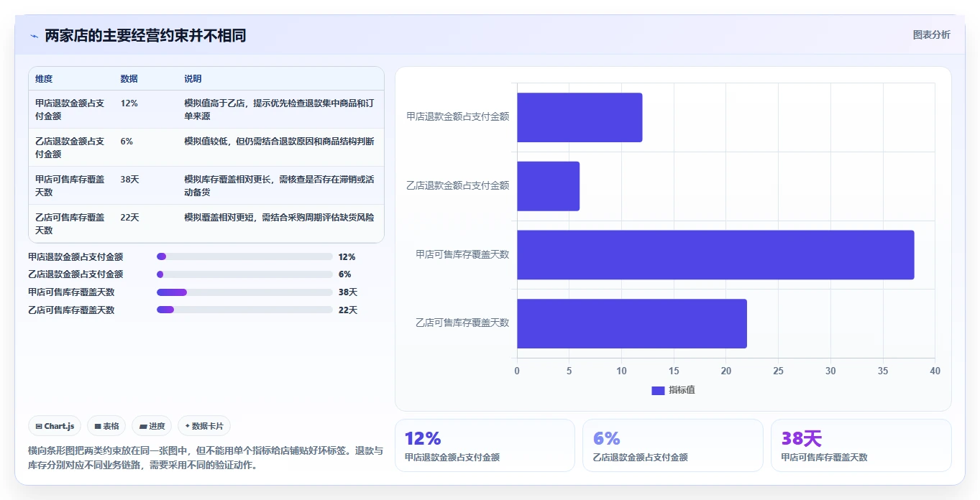Select the Chart.js tag chip
The width and height of the screenshot is (980, 500).
click(x=55, y=426)
